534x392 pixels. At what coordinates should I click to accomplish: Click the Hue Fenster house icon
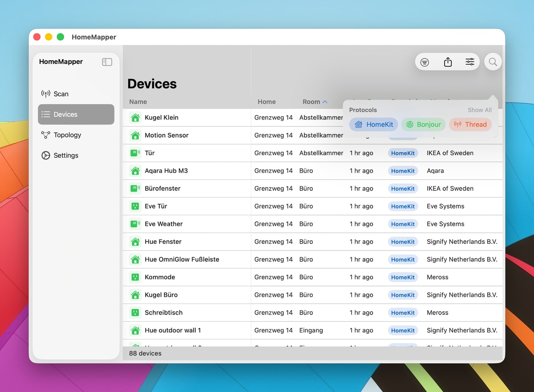coord(135,242)
